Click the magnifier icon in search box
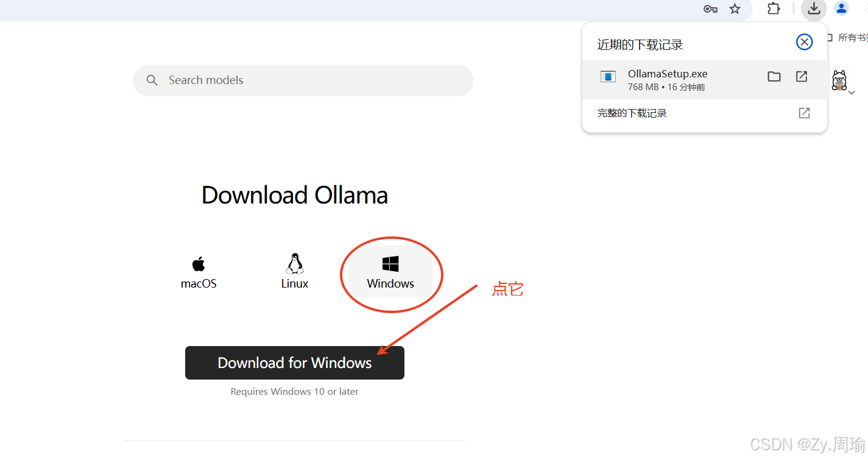The height and width of the screenshot is (460, 868). tap(152, 80)
